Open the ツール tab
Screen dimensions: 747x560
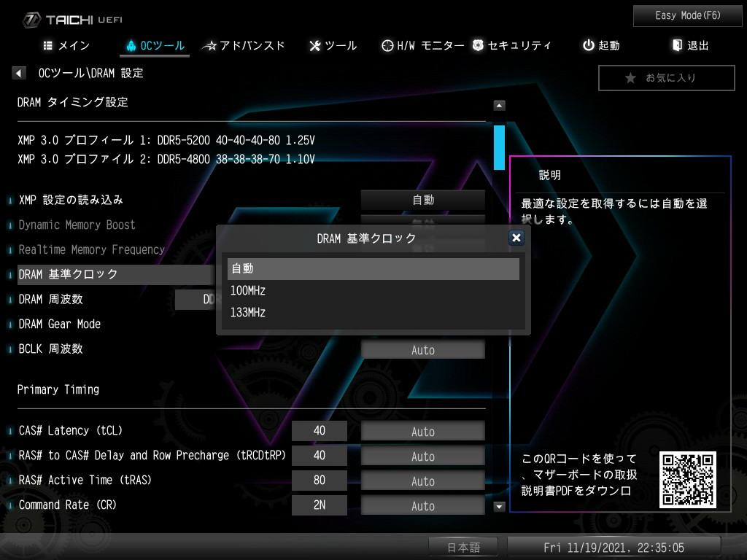333,46
